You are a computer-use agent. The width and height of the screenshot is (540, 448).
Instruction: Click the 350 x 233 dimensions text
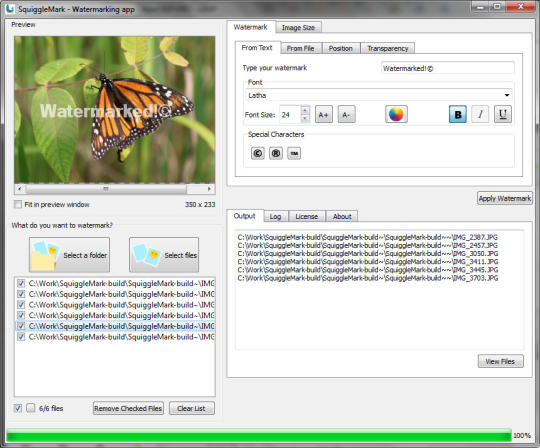tap(200, 205)
